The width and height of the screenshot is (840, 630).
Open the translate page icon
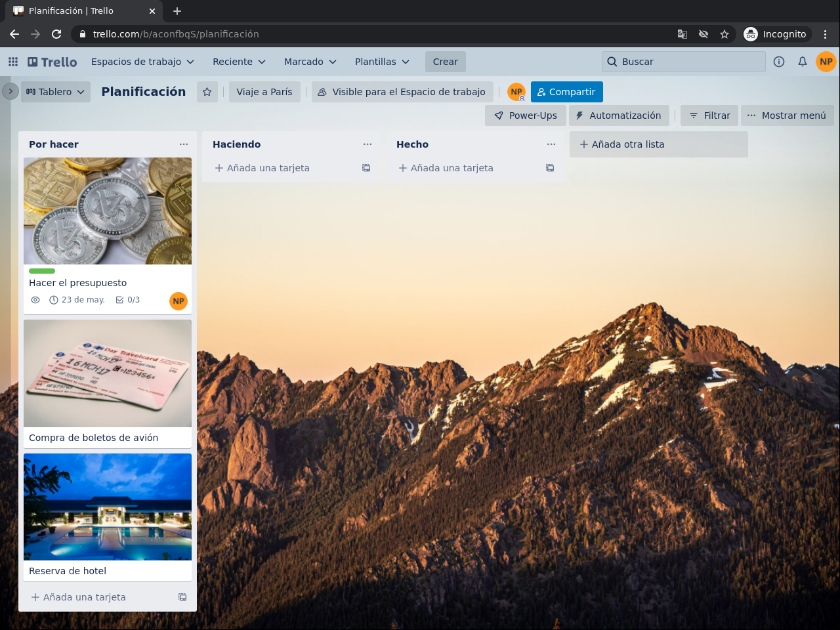[682, 34]
